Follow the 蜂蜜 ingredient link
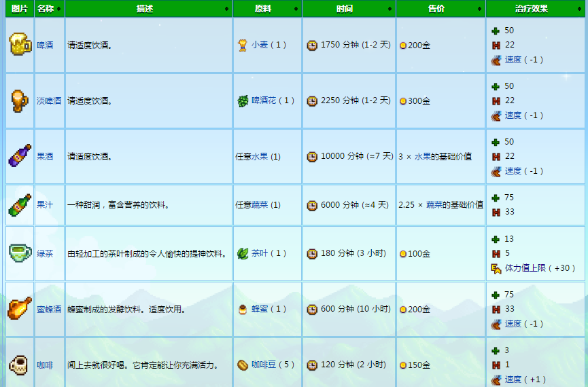Screen dimensions: 588x387 (x=260, y=309)
